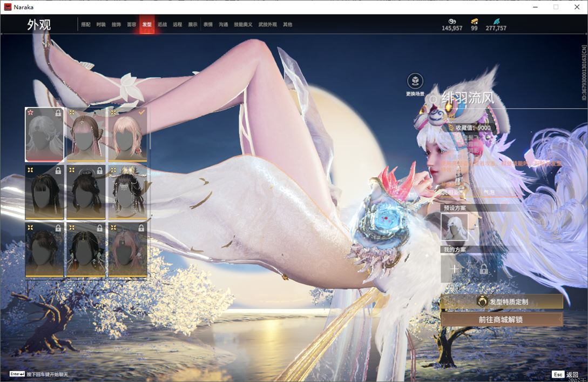Click the locked scheme slot under 我的方案
Screen dimensions: 588x382
(484, 269)
